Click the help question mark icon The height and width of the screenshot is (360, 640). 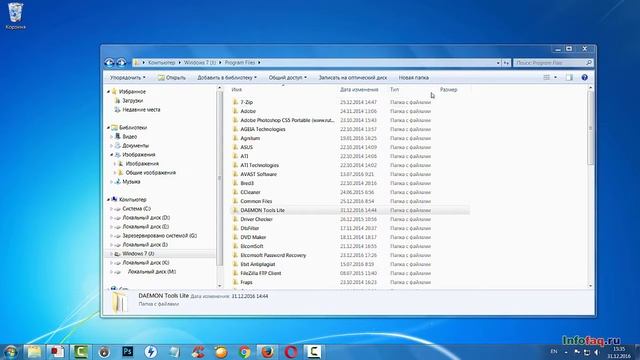584,78
